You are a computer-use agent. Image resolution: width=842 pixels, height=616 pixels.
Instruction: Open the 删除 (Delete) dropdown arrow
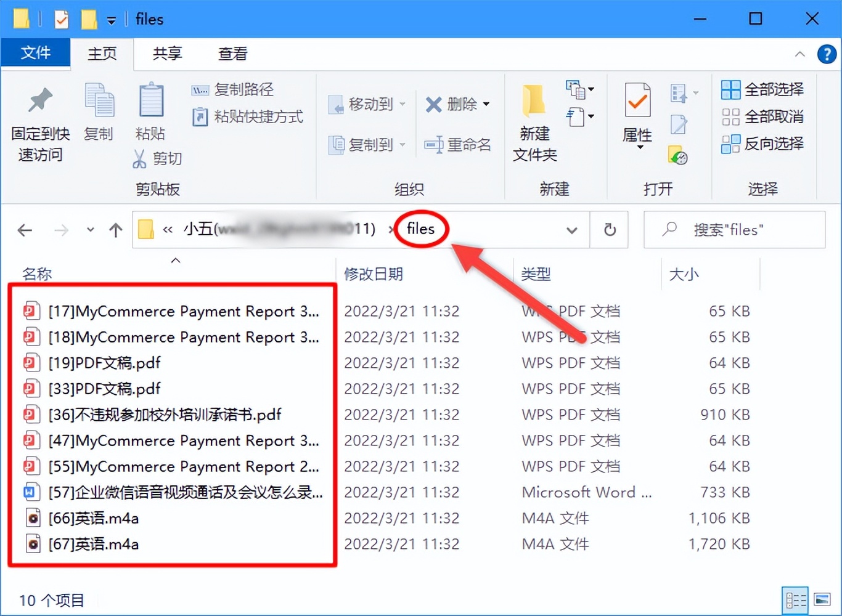486,105
